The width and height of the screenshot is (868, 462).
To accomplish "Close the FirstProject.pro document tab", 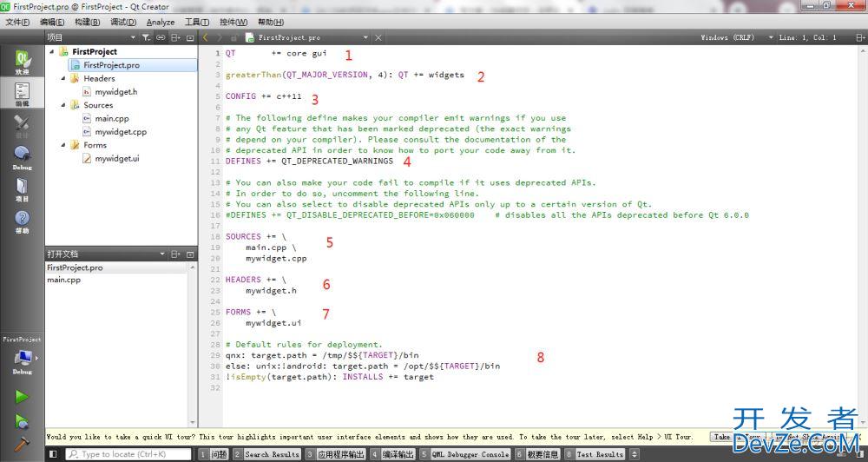I will (378, 37).
